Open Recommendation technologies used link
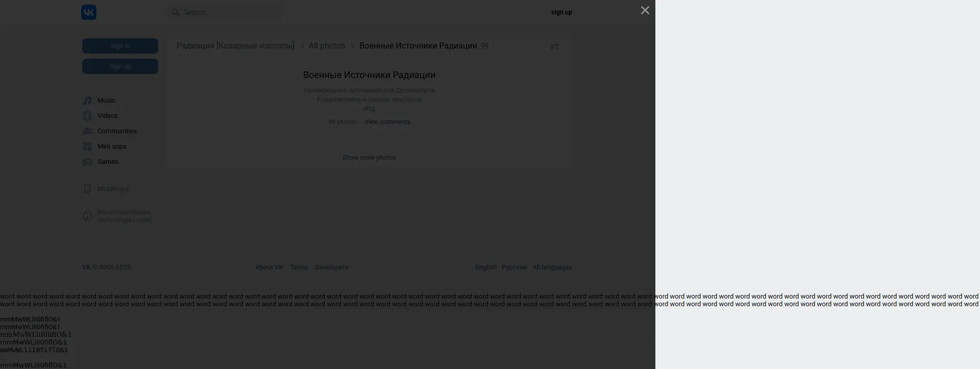 pos(124,216)
